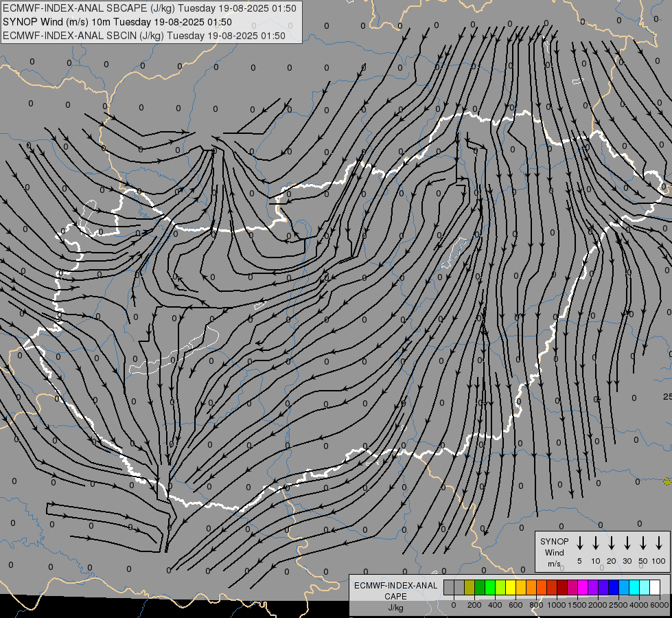The width and height of the screenshot is (672, 618).
Task: Click the '25' value at map's right edge
Action: (668, 397)
